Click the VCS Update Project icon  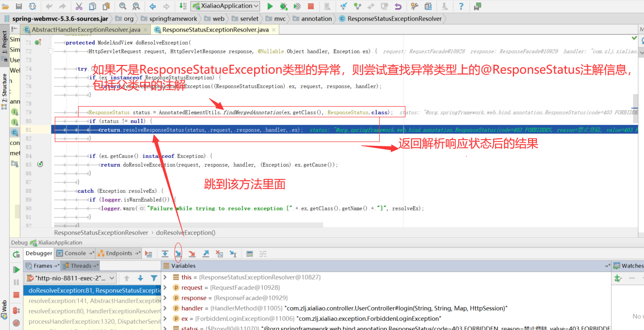coord(344,6)
